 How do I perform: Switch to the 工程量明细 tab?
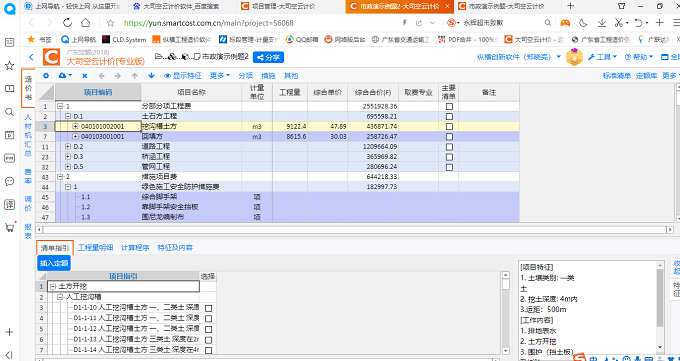95,248
